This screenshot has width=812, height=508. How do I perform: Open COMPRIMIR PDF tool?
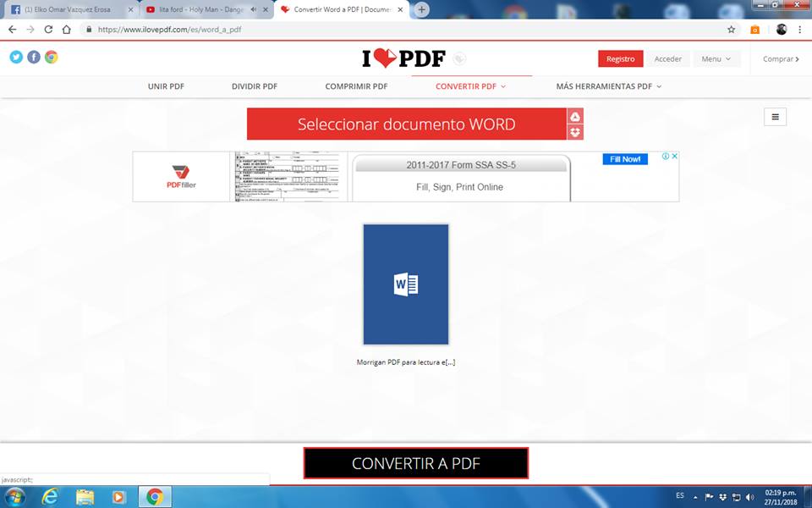[x=356, y=86]
